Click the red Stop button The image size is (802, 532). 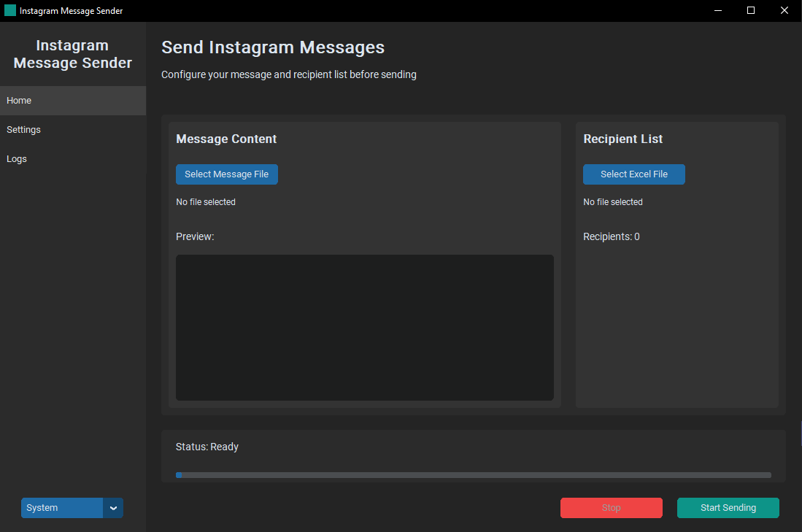(612, 508)
